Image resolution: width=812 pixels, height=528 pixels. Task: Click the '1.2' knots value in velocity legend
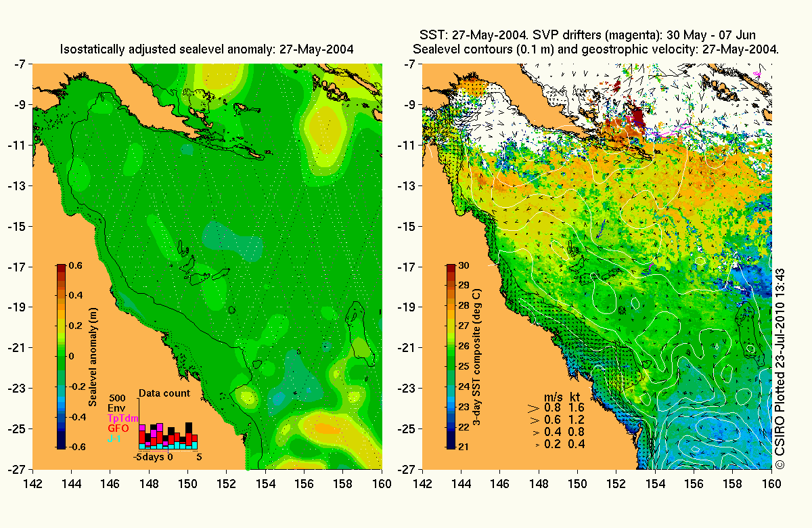coord(577,420)
